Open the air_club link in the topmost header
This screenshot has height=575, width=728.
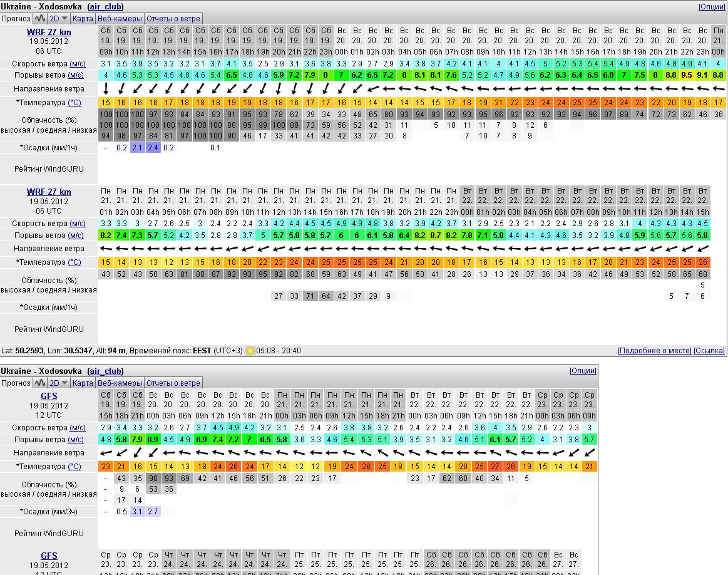[105, 6]
